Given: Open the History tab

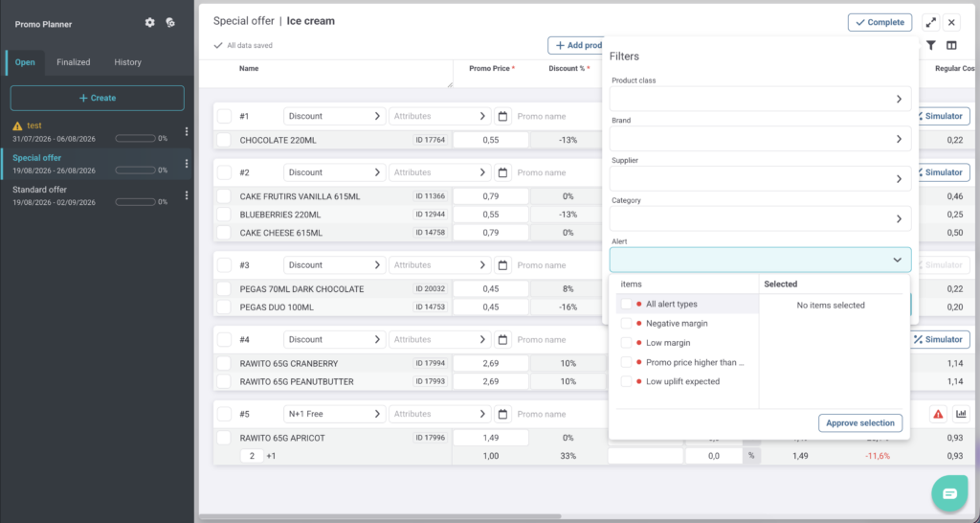Looking at the screenshot, I should (127, 62).
